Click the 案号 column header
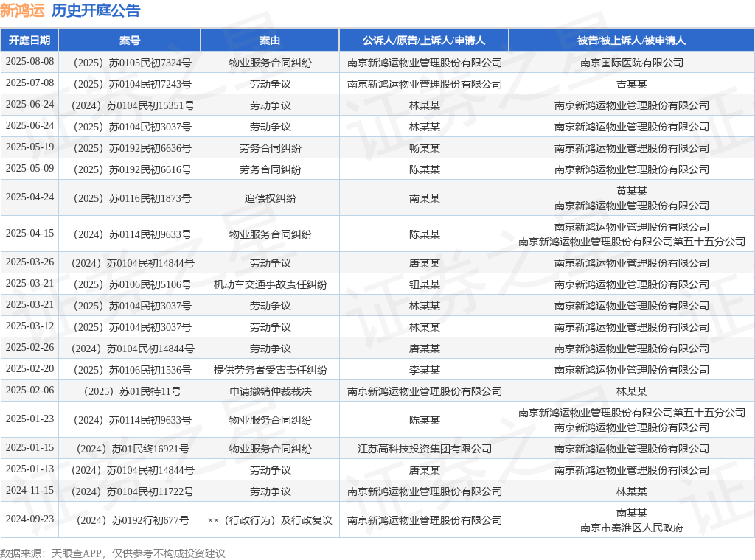Image resolution: width=755 pixels, height=560 pixels. click(x=130, y=41)
